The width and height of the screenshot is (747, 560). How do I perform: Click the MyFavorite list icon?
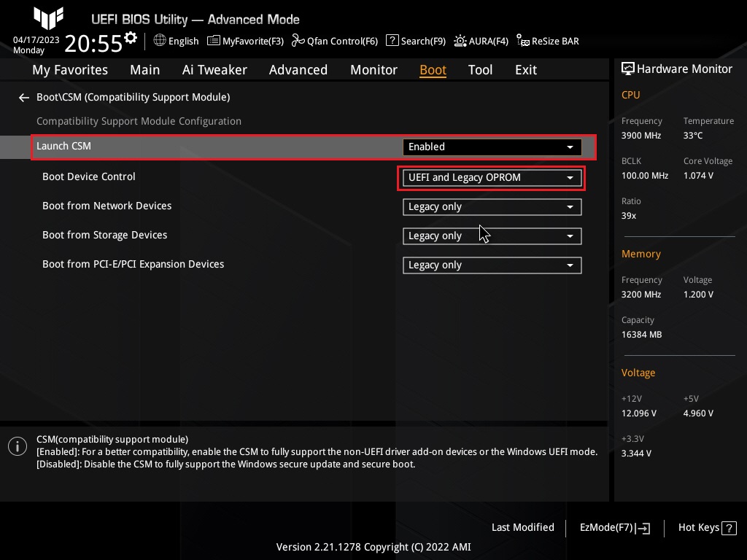(x=214, y=41)
